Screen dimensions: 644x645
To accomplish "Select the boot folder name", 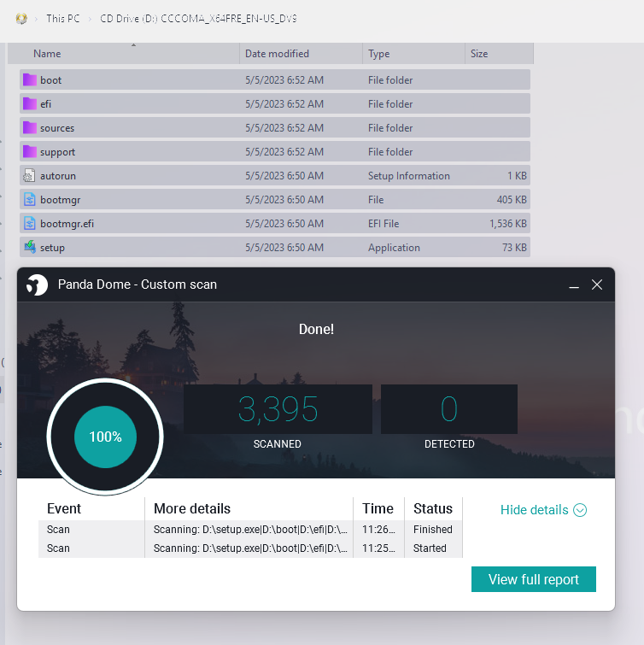I will coord(50,80).
